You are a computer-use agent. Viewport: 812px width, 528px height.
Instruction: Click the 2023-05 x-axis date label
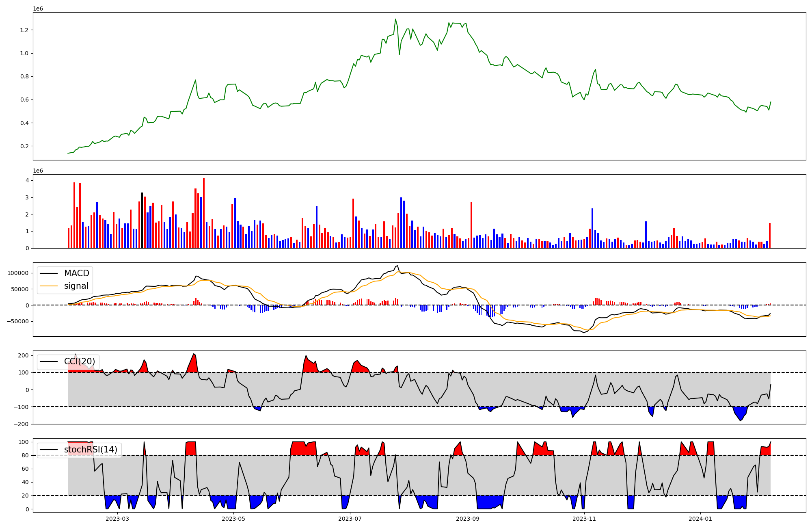[233, 519]
